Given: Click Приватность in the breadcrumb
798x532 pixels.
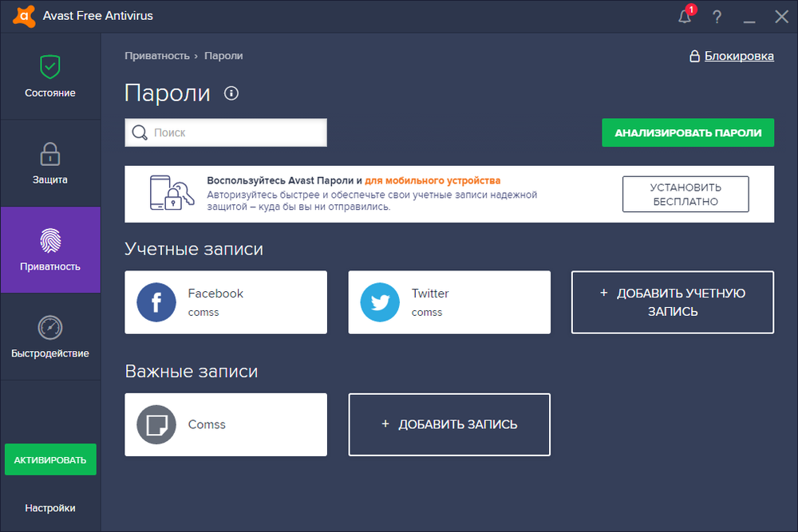Looking at the screenshot, I should (x=156, y=56).
